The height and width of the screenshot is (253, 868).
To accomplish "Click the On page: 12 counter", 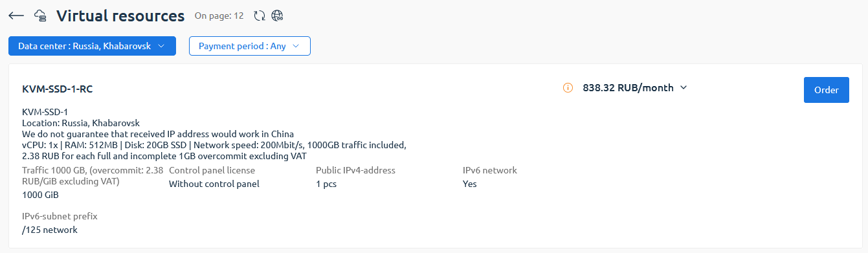I will (219, 16).
